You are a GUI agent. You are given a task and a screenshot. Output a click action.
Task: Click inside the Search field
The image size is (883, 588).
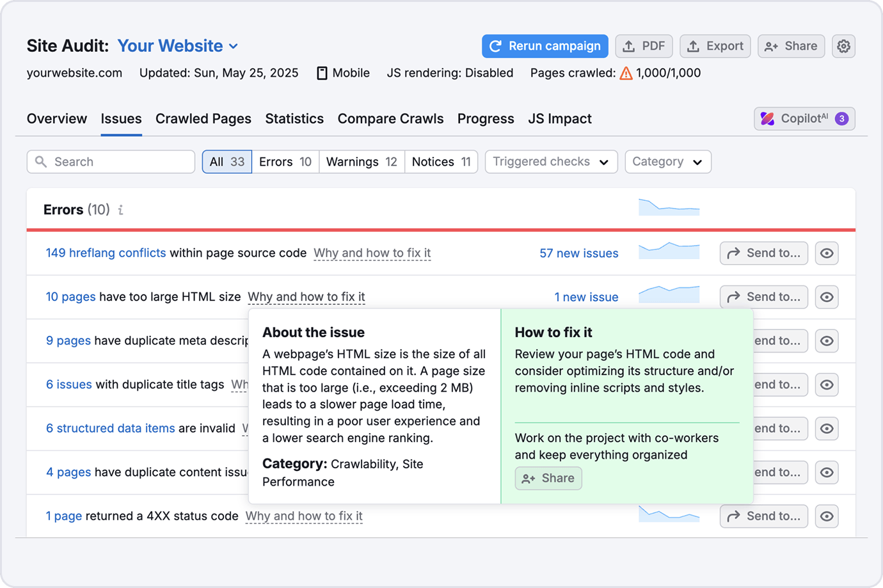[x=110, y=161]
